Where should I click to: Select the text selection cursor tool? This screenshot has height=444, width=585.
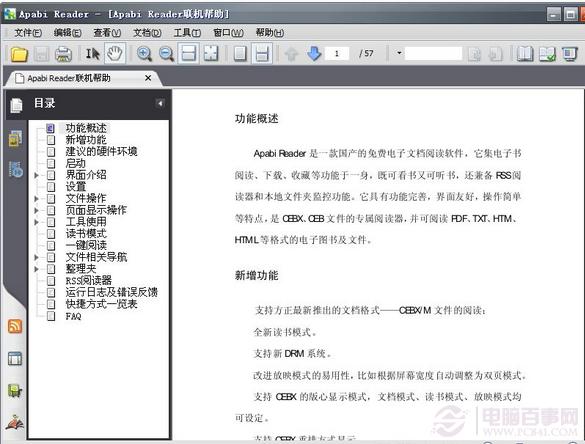93,54
